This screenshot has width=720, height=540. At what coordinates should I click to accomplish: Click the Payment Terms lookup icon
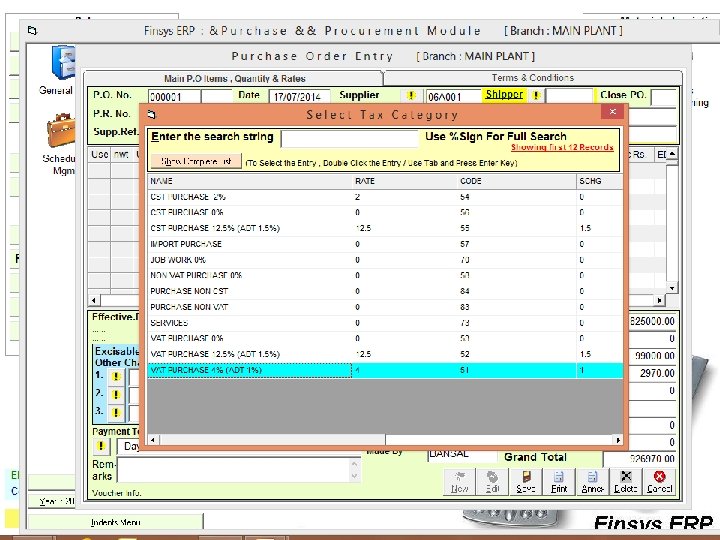[x=101, y=445]
